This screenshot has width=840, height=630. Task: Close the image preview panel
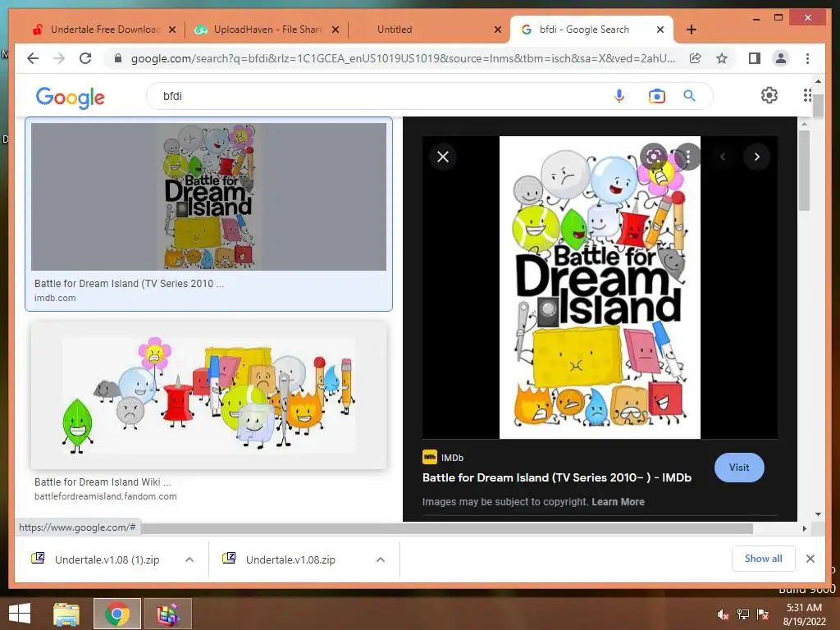(x=443, y=157)
